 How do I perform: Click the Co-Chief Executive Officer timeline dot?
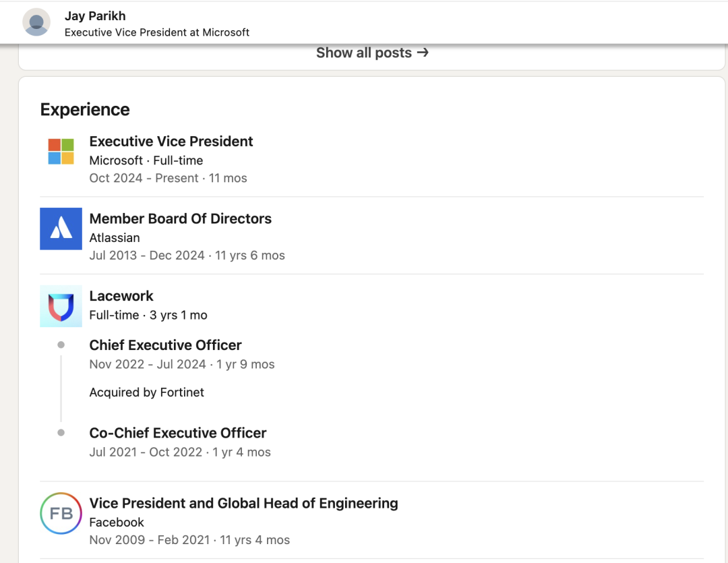(x=61, y=432)
